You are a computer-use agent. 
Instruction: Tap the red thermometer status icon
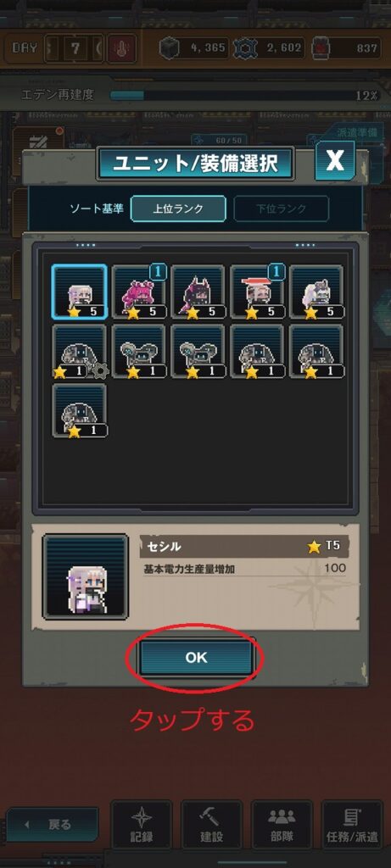click(x=119, y=48)
